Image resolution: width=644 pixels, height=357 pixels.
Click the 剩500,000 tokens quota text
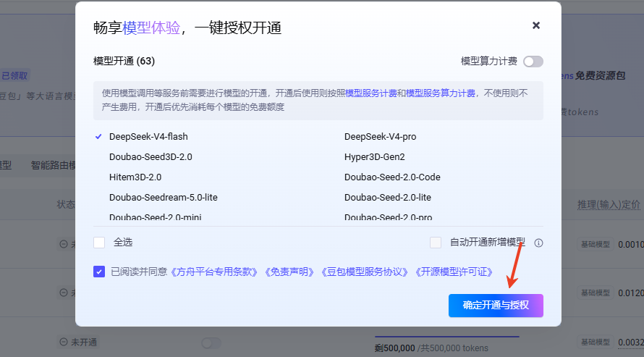431,348
